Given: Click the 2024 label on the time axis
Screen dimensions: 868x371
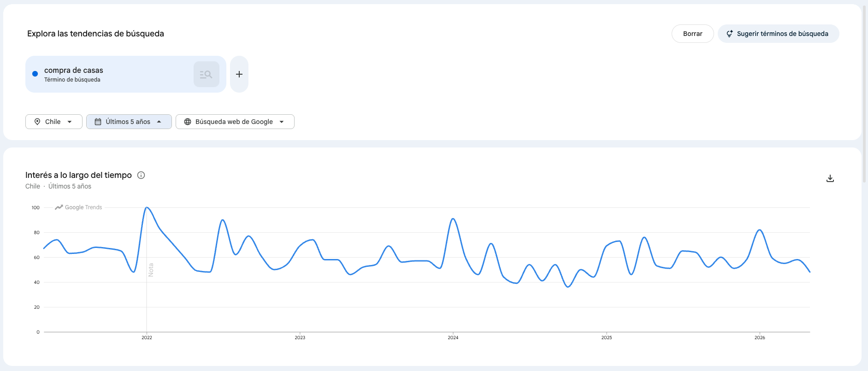Looking at the screenshot, I should click(453, 338).
